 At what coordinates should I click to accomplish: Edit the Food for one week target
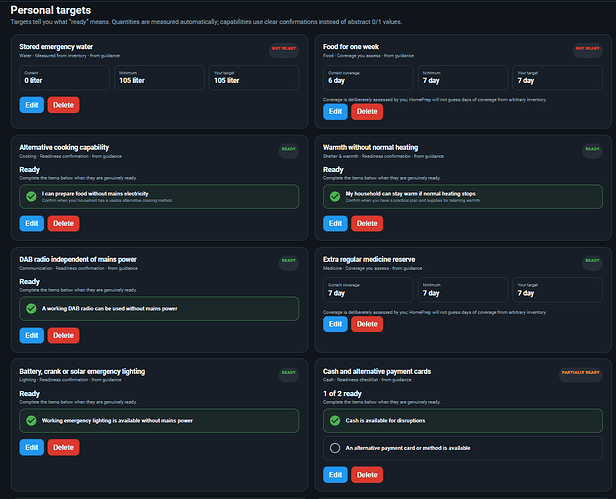[x=335, y=112]
